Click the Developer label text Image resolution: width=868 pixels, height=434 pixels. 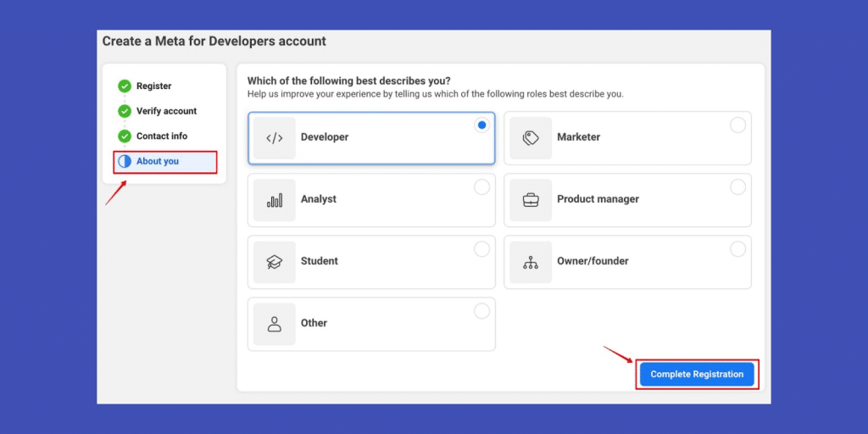(325, 136)
